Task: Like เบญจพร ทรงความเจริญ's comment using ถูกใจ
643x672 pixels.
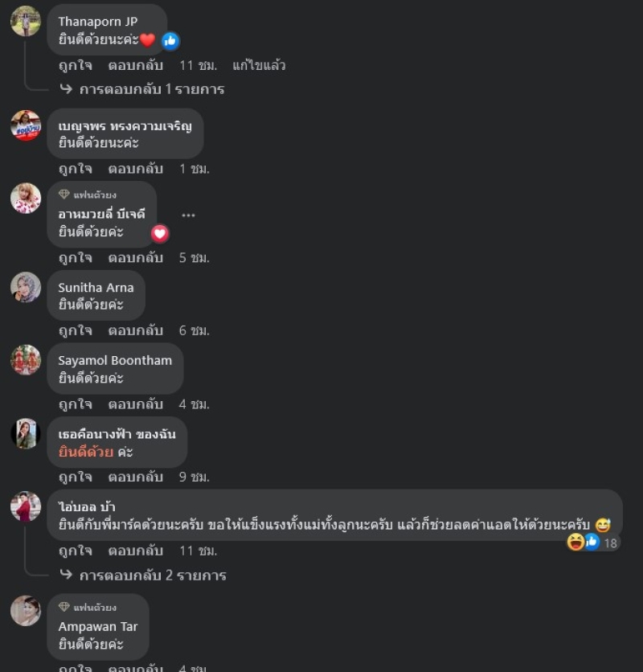Action: tap(76, 169)
